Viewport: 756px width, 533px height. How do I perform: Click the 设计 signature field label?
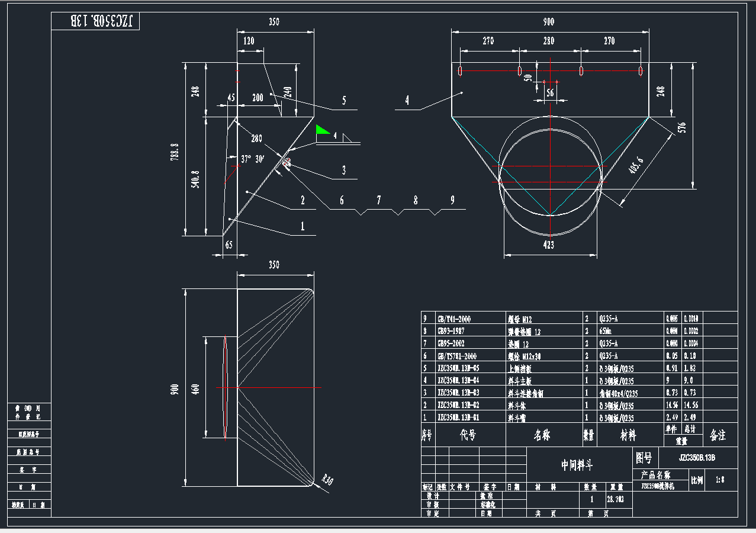click(x=433, y=496)
